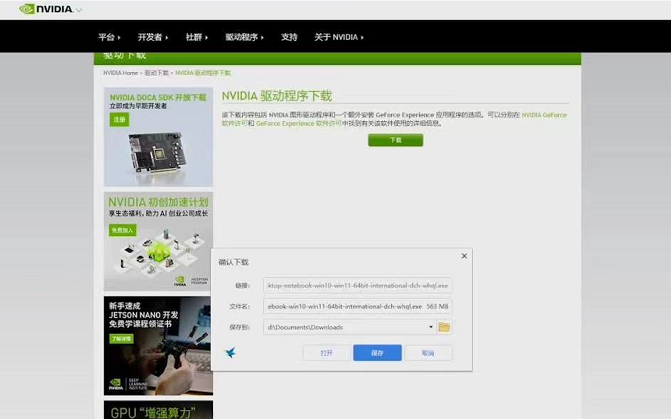Viewport: 671px width, 419px height.
Task: Click the blue bird icon in dialog
Action: click(231, 353)
